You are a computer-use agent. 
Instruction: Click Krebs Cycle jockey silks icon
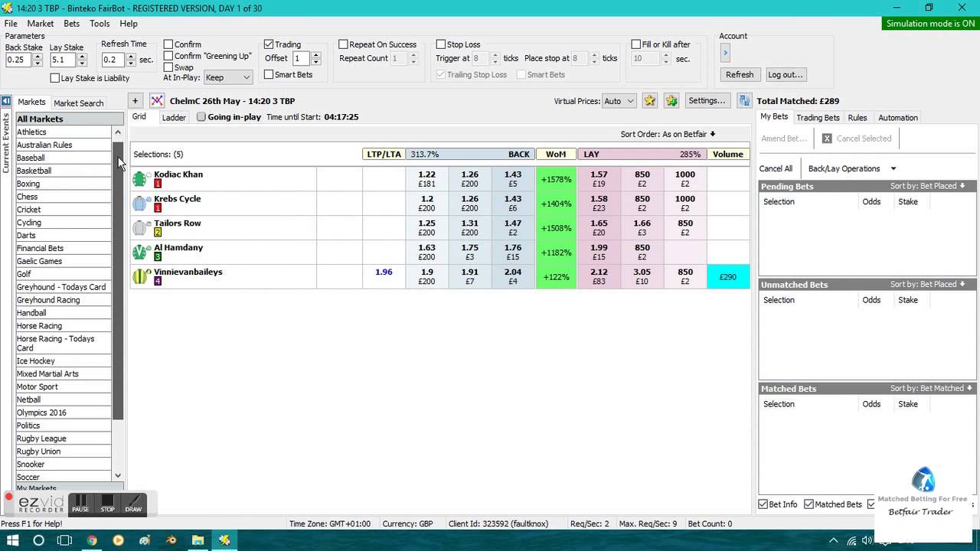click(x=139, y=204)
